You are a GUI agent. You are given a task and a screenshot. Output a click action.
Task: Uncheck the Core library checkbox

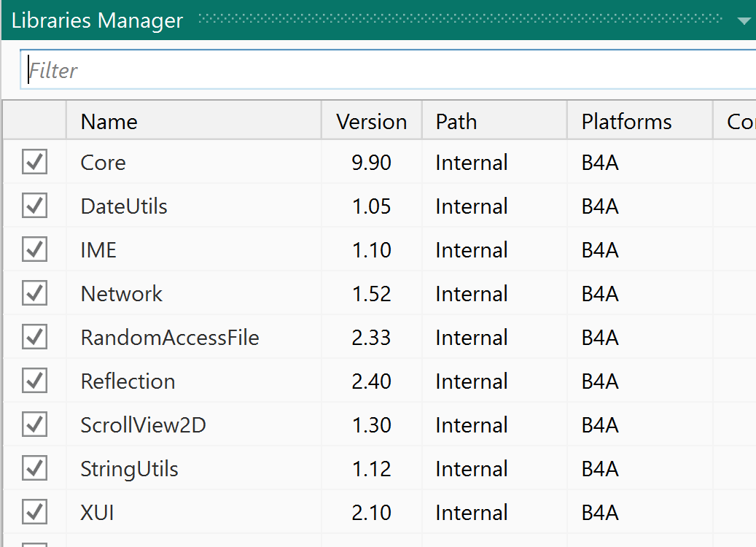34,162
